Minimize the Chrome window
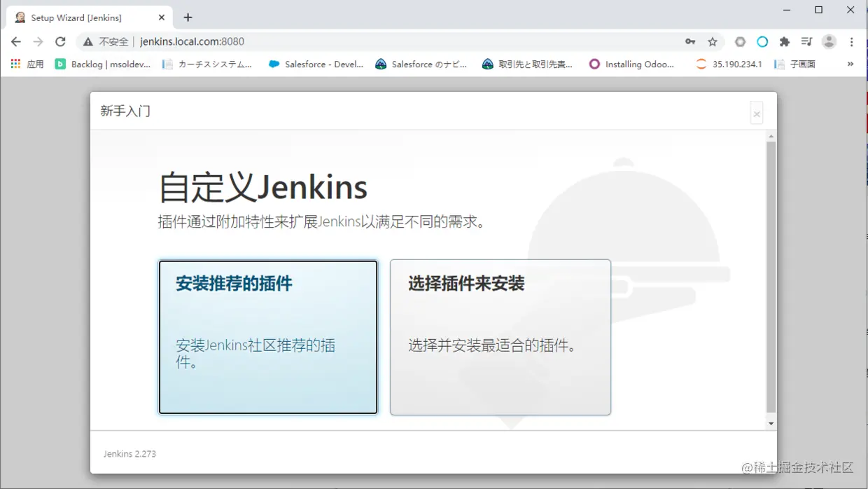 [787, 10]
